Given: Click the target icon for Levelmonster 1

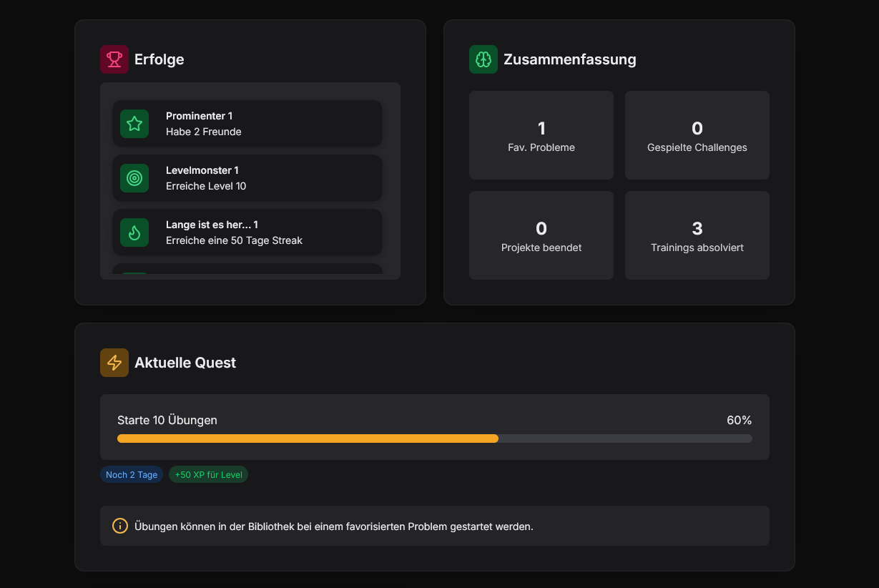Looking at the screenshot, I should point(134,178).
